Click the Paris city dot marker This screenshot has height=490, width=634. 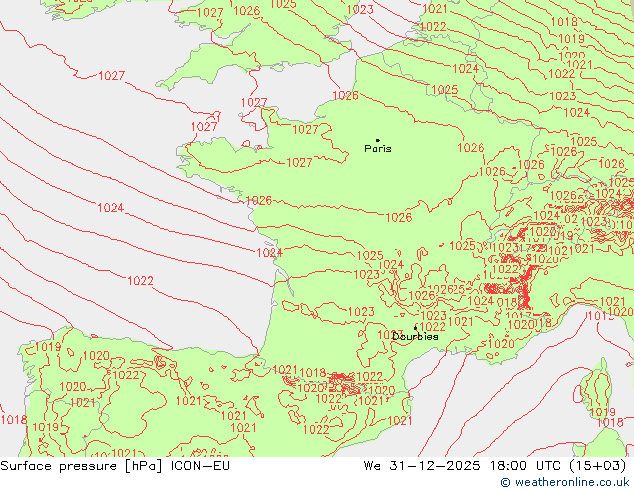378,140
